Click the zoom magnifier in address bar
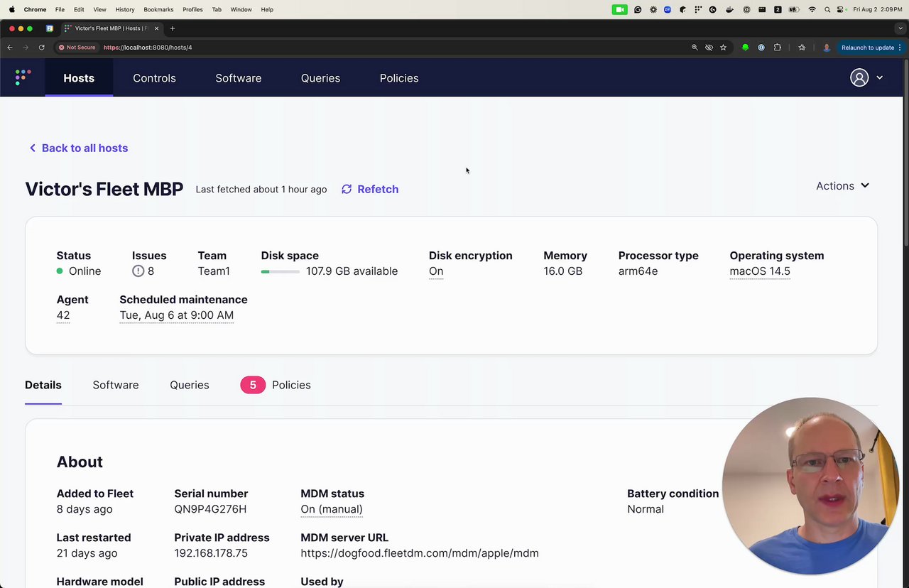The width and height of the screenshot is (909, 588). (695, 48)
